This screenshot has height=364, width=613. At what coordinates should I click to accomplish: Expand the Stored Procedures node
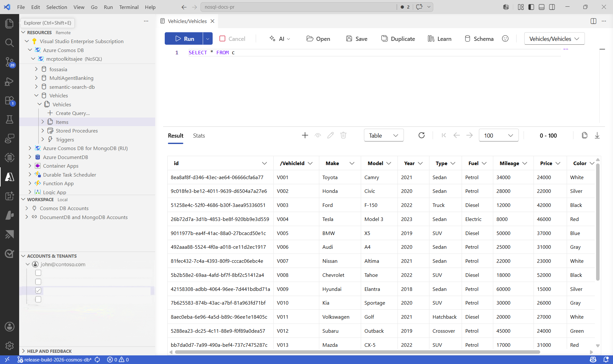point(43,131)
